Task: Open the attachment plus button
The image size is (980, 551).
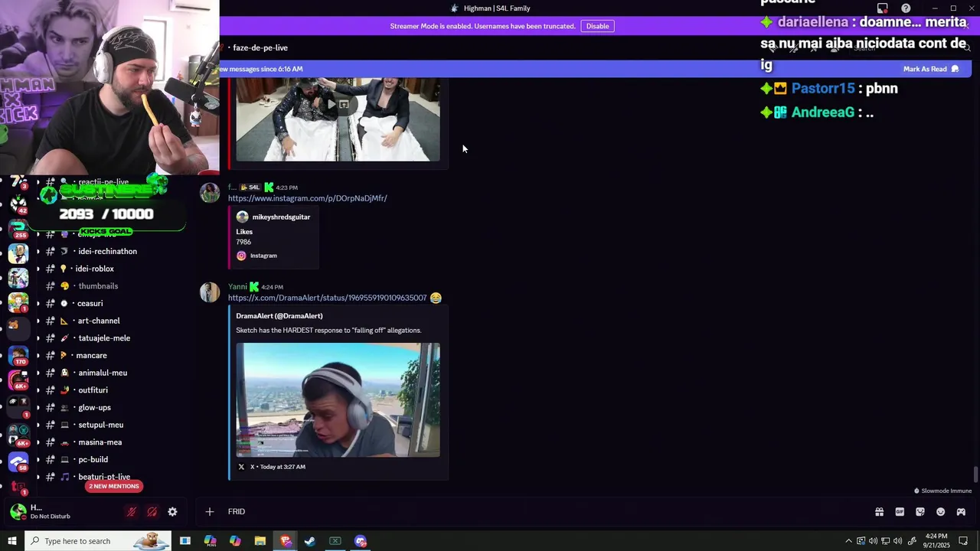Action: (x=209, y=512)
